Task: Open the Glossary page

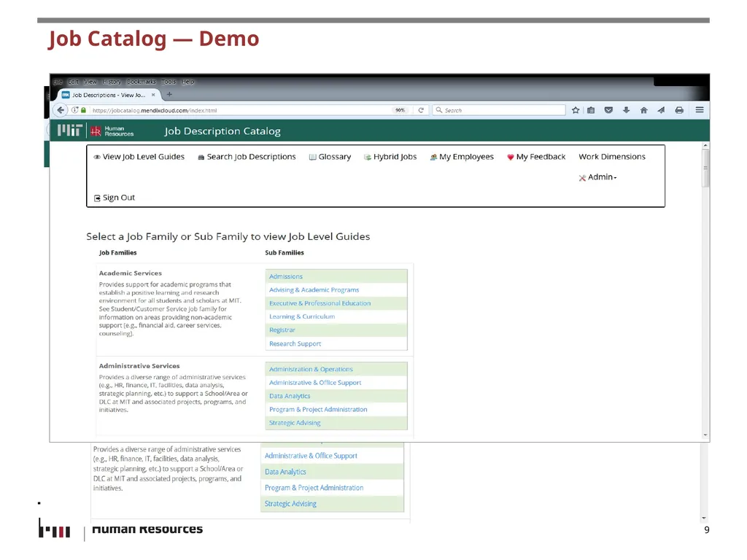Action: (x=330, y=157)
